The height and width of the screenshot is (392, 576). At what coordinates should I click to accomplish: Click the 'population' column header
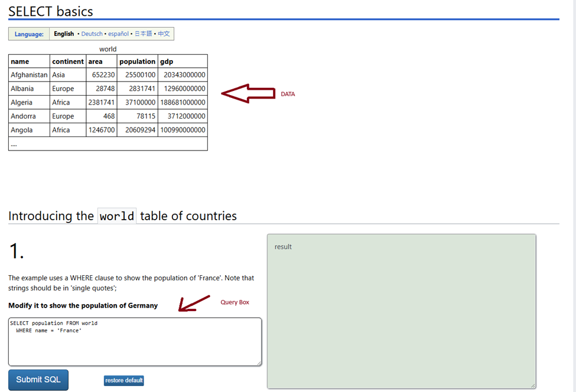click(137, 61)
